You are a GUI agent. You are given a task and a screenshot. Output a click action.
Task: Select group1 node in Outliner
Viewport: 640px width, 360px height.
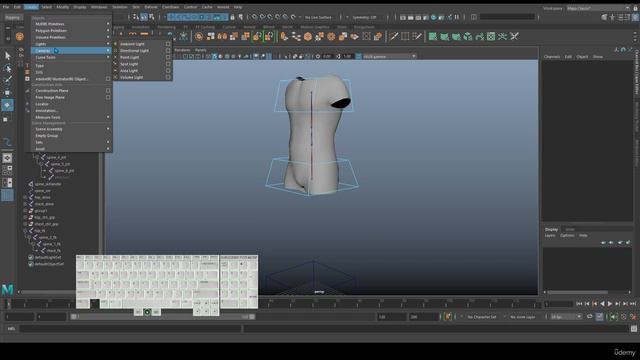point(41,211)
